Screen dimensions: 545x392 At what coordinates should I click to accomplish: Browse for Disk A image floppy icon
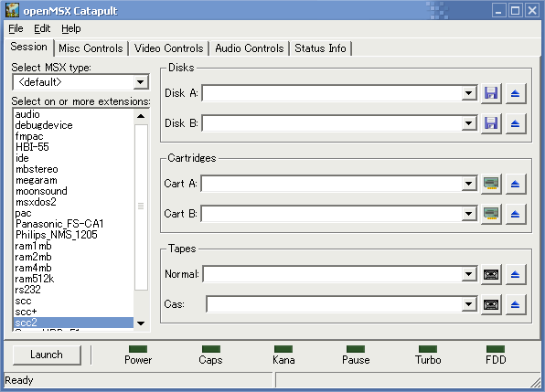click(x=491, y=93)
